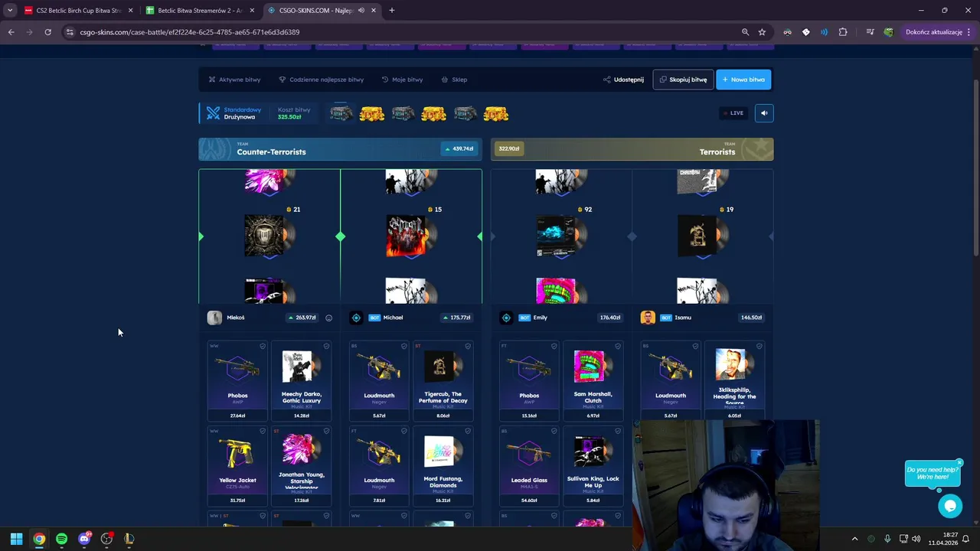This screenshot has width=980, height=551.
Task: Open the Sklep tab
Action: (454, 80)
